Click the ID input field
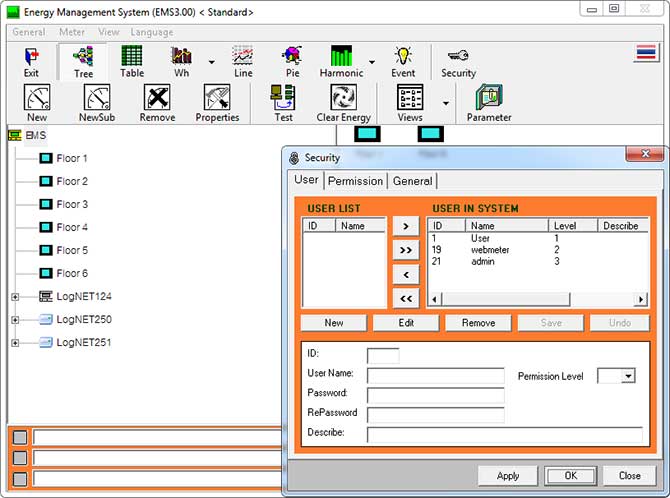Viewport: 670px width, 498px height. pyautogui.click(x=383, y=355)
